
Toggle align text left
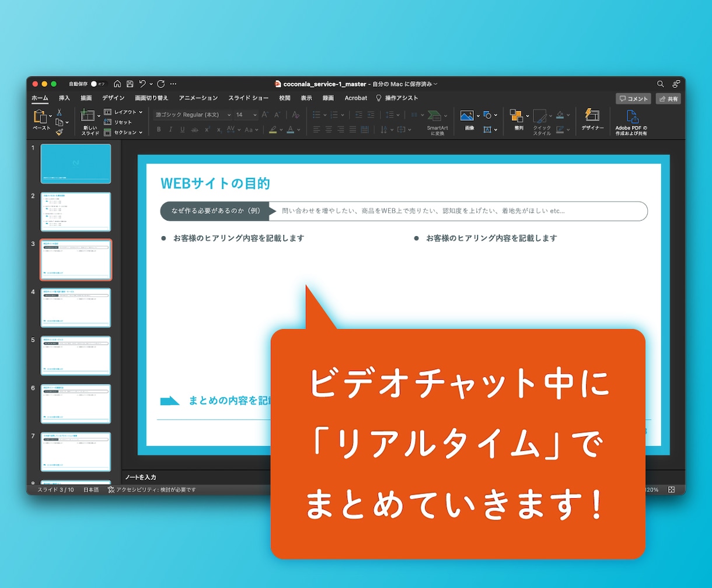[317, 129]
